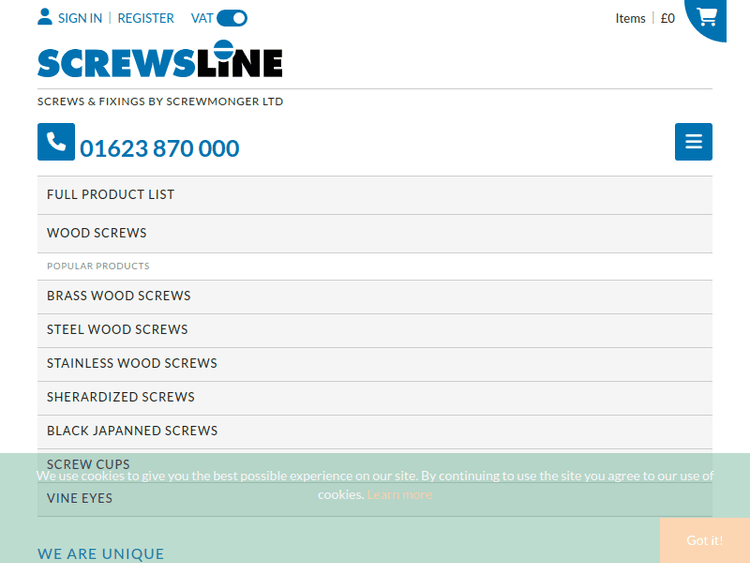Select STEEL WOOD SCREWS
This screenshot has height=563, width=750.
tap(375, 330)
